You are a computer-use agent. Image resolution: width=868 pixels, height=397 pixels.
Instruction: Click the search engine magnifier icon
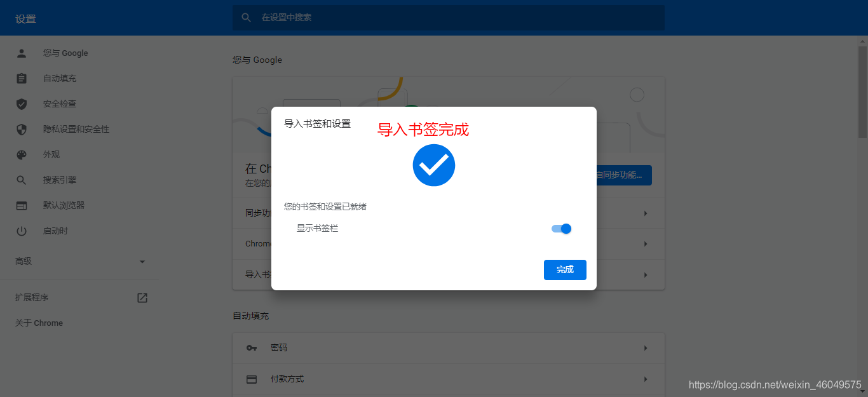(x=22, y=180)
